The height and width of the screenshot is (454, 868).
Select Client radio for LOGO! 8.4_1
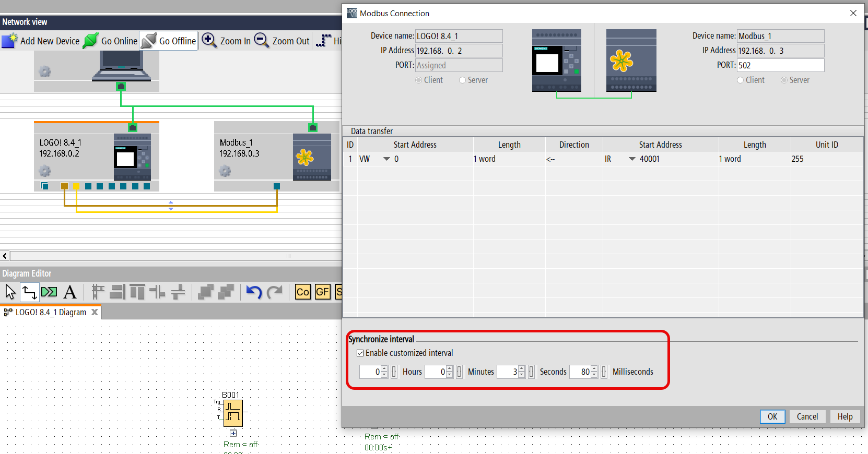click(418, 80)
